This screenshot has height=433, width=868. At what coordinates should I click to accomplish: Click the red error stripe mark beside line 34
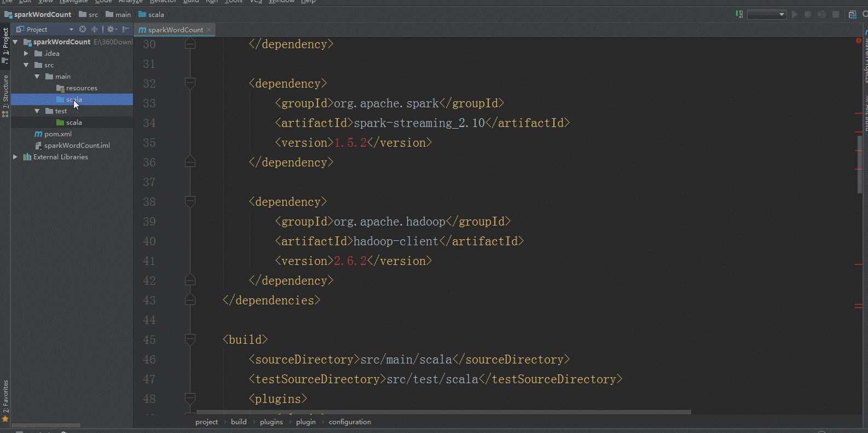click(859, 132)
